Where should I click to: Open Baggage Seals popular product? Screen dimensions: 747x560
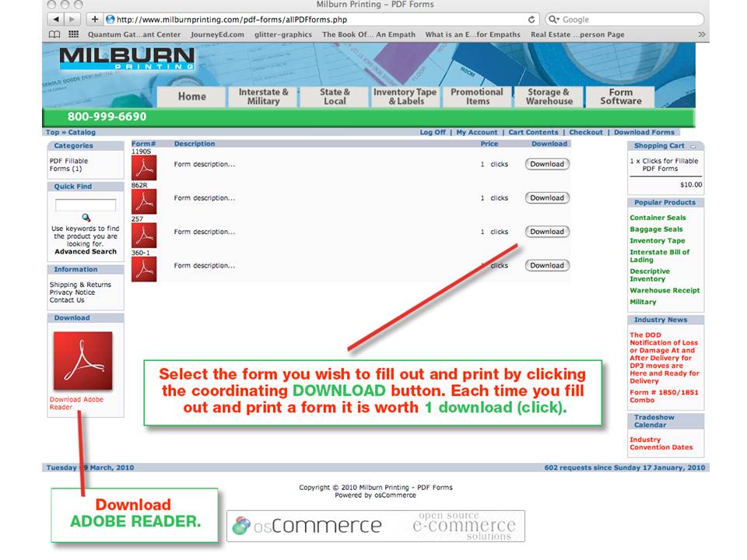coord(656,229)
